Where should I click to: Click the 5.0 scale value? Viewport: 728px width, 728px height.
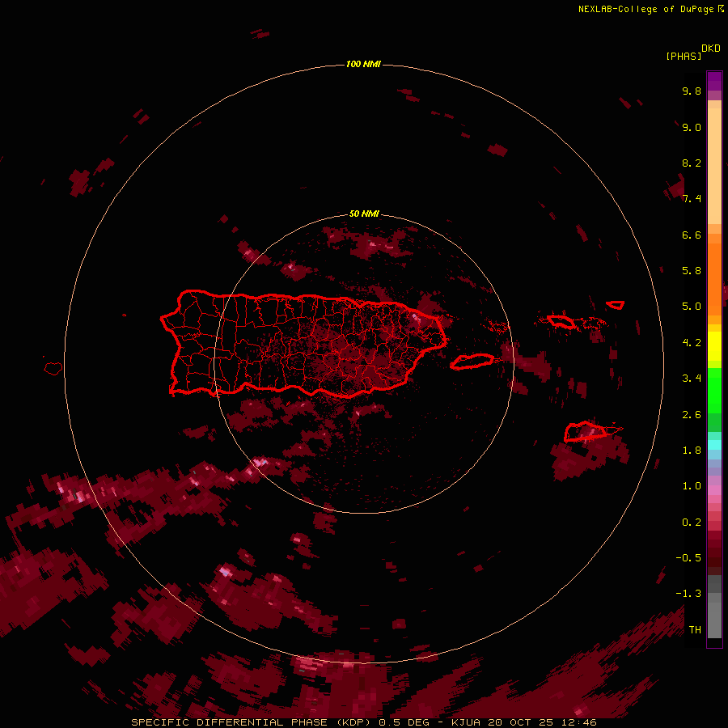pyautogui.click(x=692, y=307)
